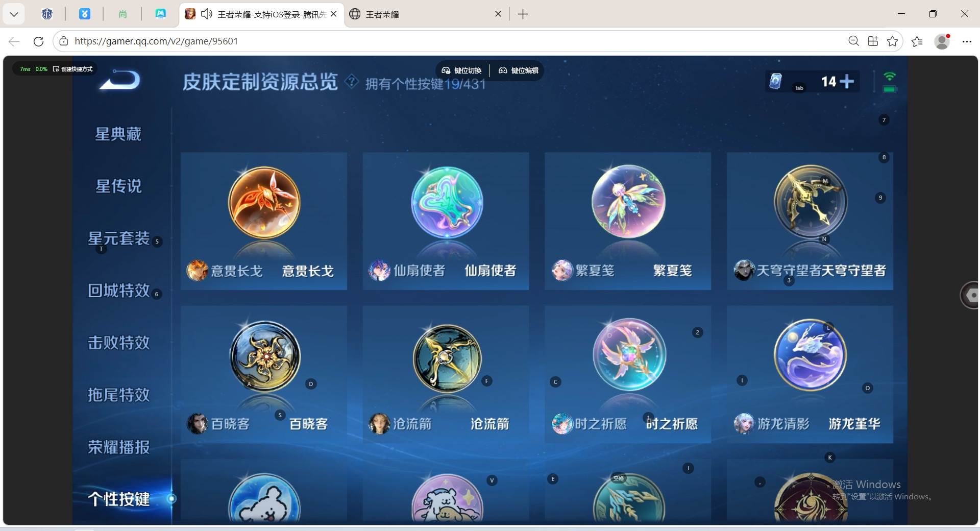
Task: Open the floating side panel handle
Action: coord(970,295)
